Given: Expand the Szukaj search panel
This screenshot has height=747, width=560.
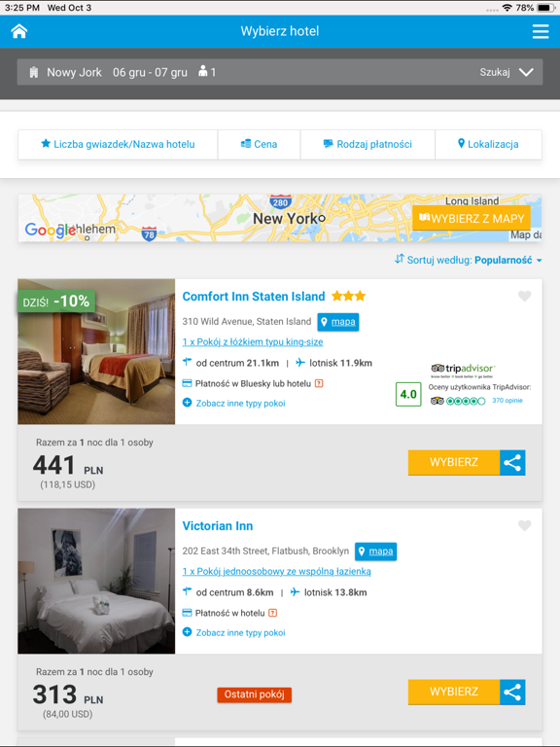Looking at the screenshot, I should (x=507, y=72).
